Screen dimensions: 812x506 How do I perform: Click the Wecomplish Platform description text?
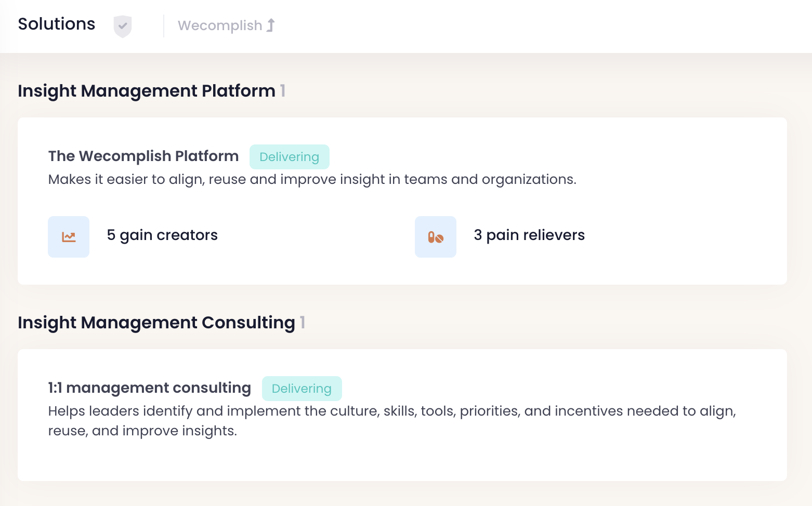312,179
